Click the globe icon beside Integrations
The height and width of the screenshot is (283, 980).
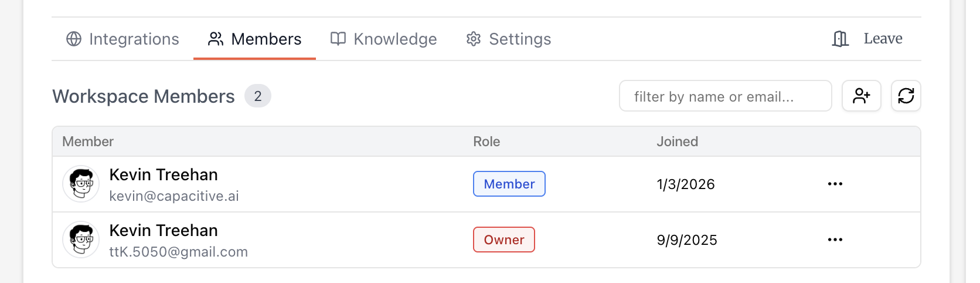[74, 39]
